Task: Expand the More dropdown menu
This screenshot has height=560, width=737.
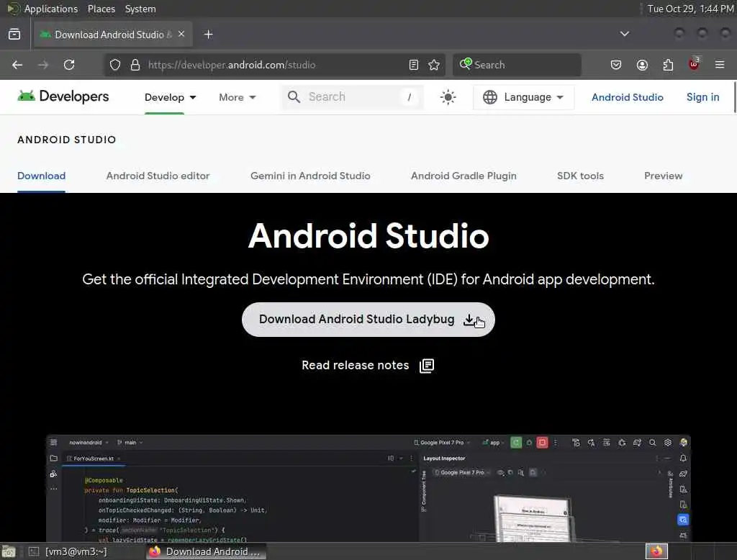Action: click(x=238, y=97)
